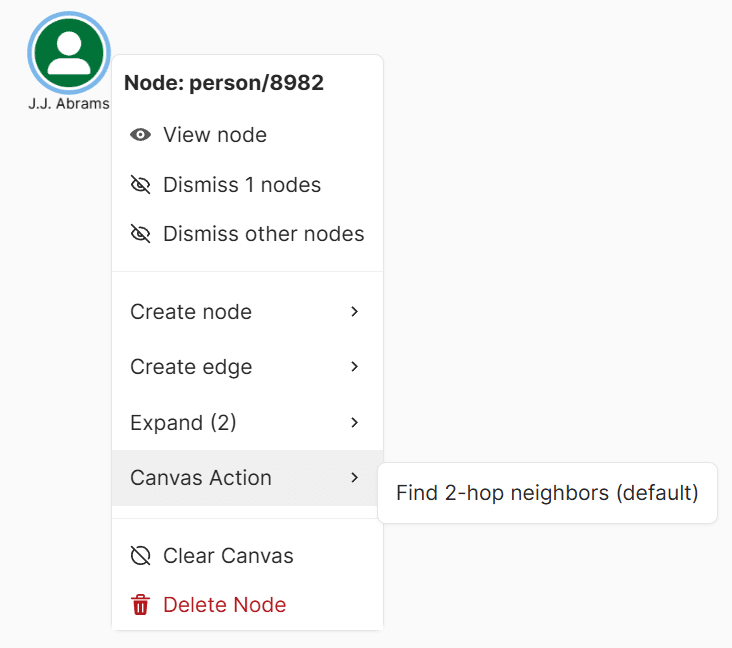Select Create edge menu entry
The width and height of the screenshot is (732, 648).
(x=247, y=366)
